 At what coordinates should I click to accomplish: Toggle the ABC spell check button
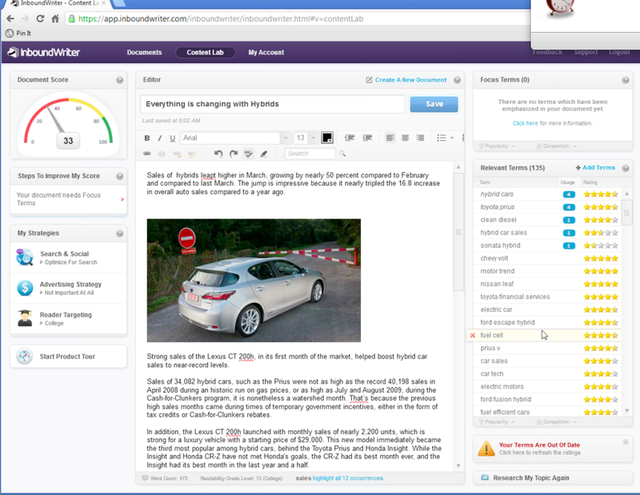point(248,153)
